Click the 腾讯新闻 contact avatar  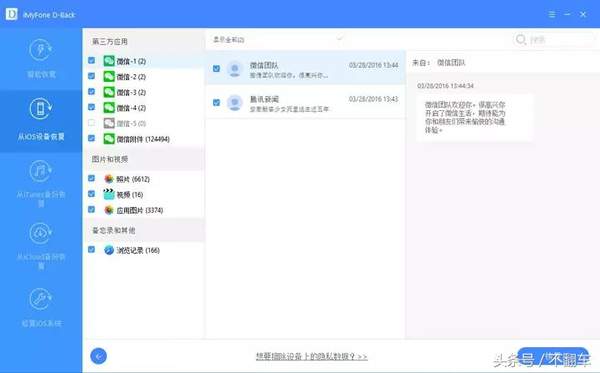(235, 103)
